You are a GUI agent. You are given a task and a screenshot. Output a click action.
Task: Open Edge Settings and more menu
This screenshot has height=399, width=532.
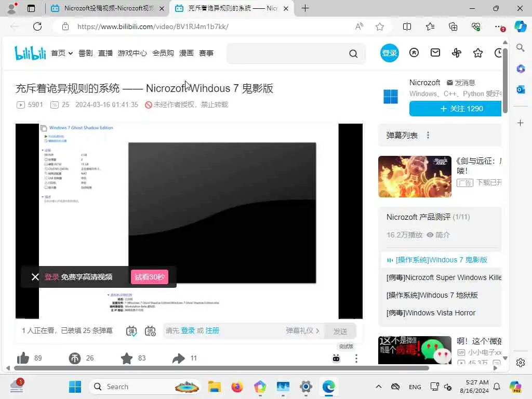pos(499,26)
